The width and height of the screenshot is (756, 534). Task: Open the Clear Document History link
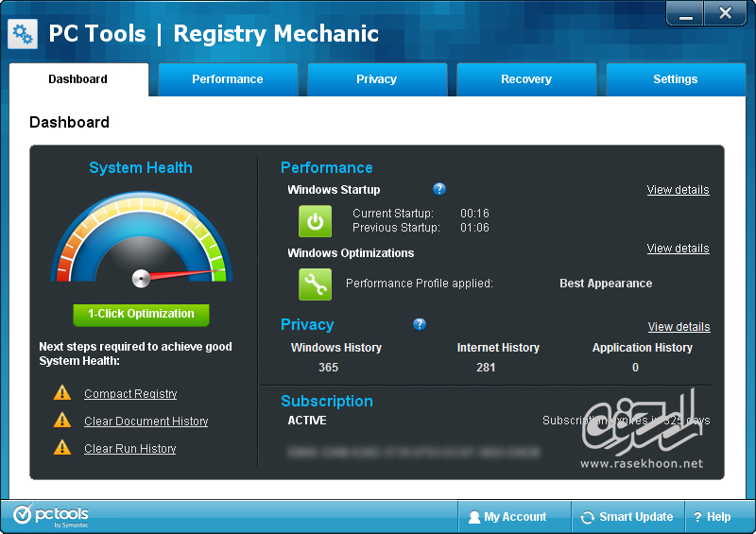point(146,422)
